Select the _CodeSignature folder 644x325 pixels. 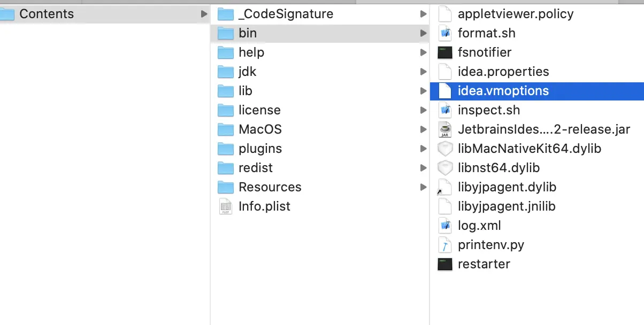pyautogui.click(x=286, y=14)
